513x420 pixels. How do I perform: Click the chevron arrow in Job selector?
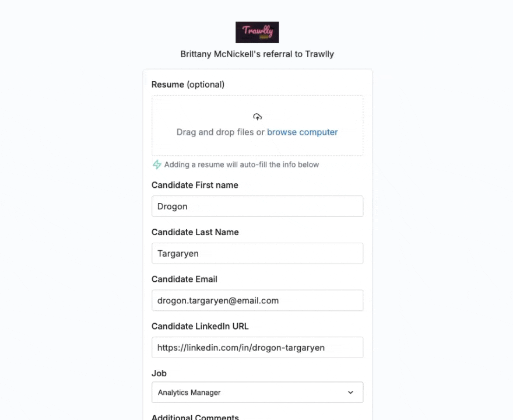click(350, 393)
